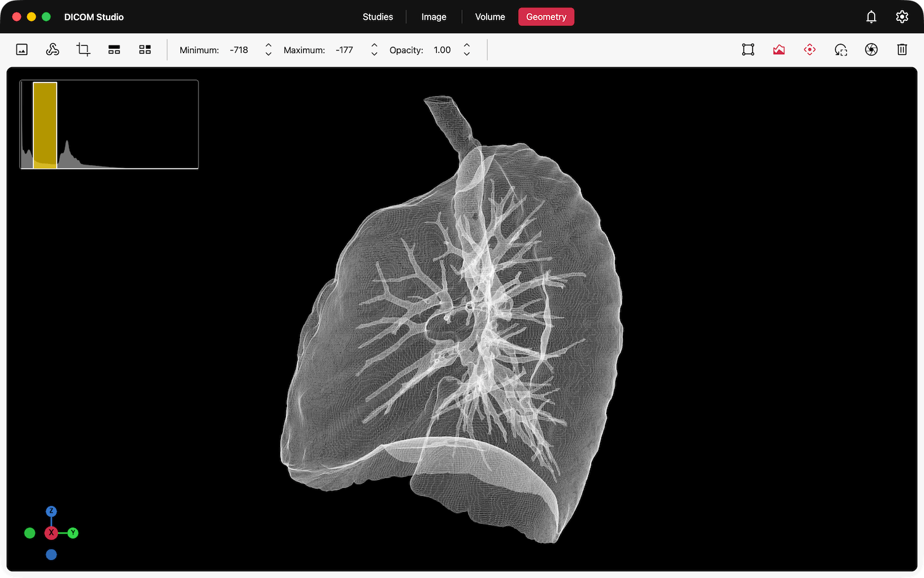This screenshot has width=924, height=578.
Task: Open notifications with the bell icon
Action: [x=871, y=17]
